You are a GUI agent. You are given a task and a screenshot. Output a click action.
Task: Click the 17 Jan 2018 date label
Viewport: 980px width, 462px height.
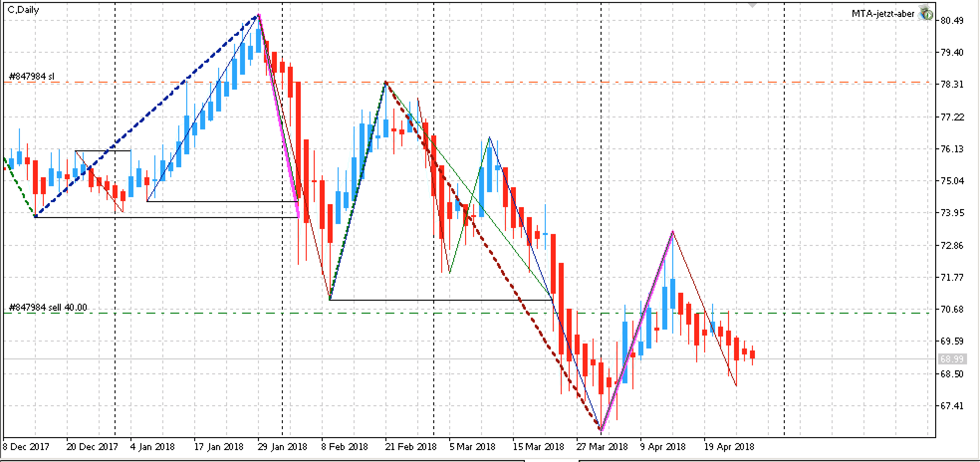click(x=219, y=447)
